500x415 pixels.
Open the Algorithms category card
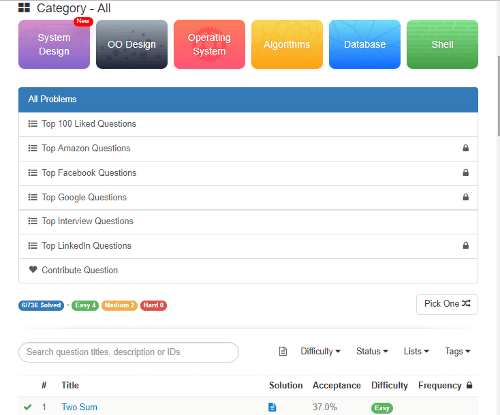point(287,44)
